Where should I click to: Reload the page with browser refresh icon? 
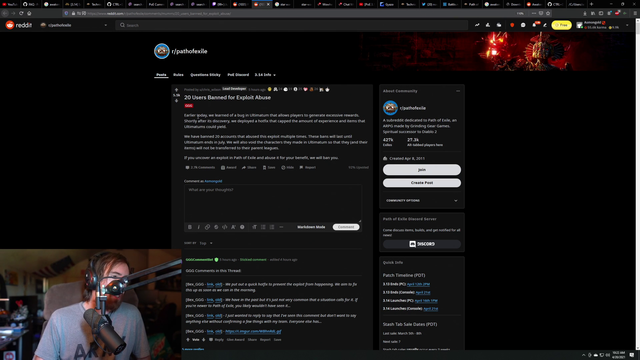click(21, 13)
